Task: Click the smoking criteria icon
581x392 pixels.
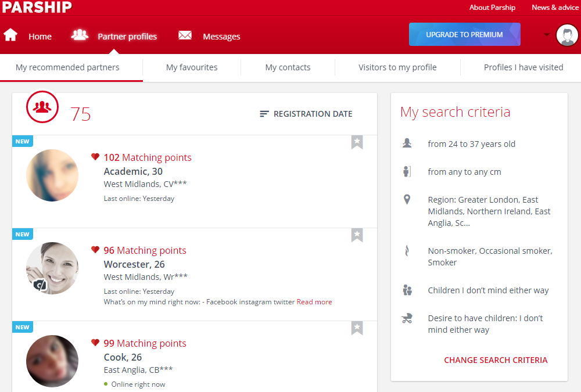Action: (407, 251)
